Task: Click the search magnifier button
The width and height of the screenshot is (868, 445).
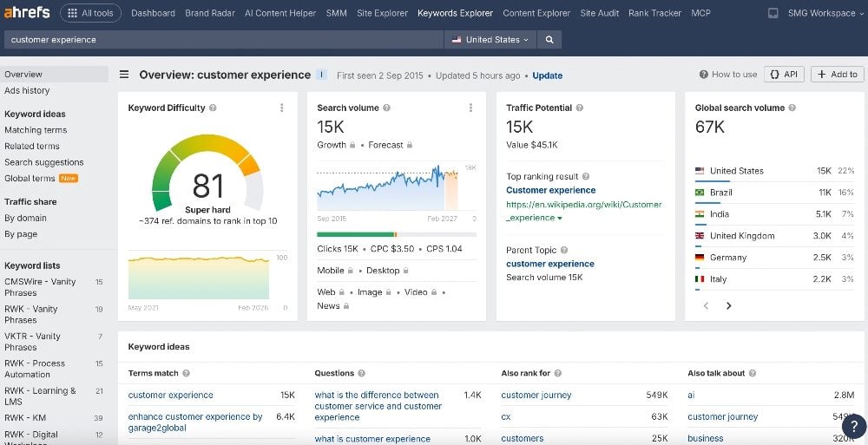Action: point(549,40)
